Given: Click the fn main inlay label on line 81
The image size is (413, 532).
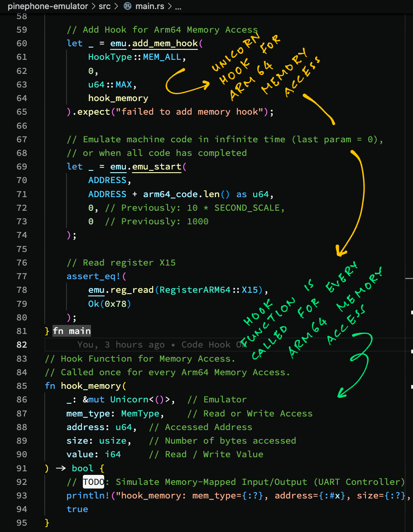Looking at the screenshot, I should (x=72, y=331).
